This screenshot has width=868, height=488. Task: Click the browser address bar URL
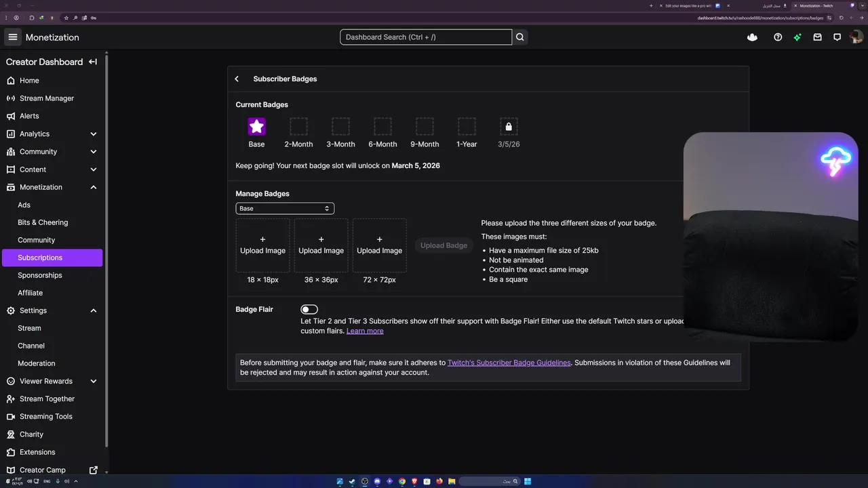[760, 18]
